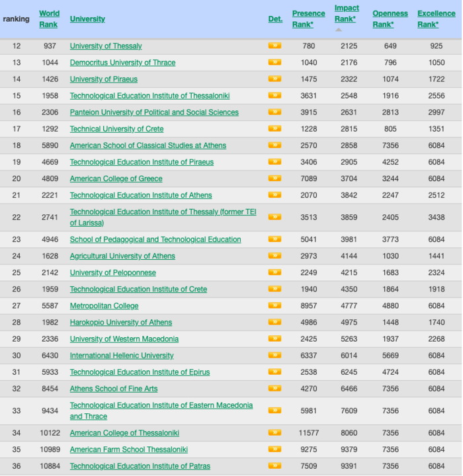Screen dimensions: 463x476
Task: Open details icon for University of Thessaly
Action: click(274, 46)
